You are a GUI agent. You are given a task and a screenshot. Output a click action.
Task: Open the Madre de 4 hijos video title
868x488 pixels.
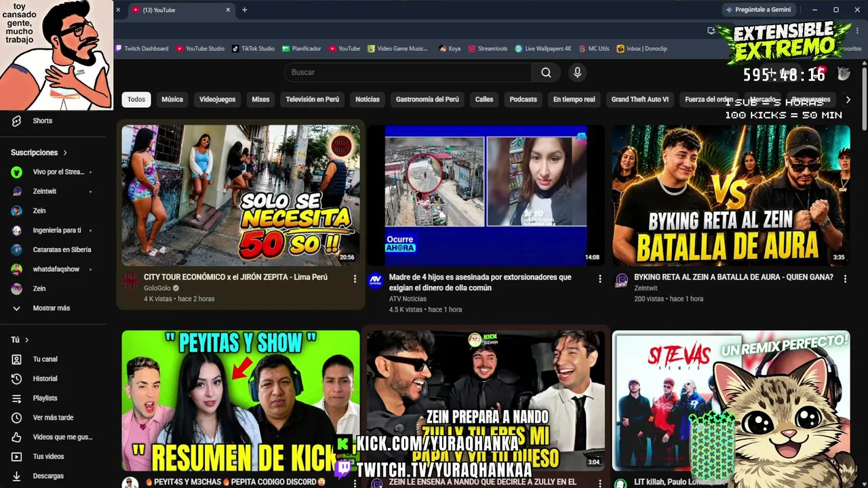[x=480, y=283]
